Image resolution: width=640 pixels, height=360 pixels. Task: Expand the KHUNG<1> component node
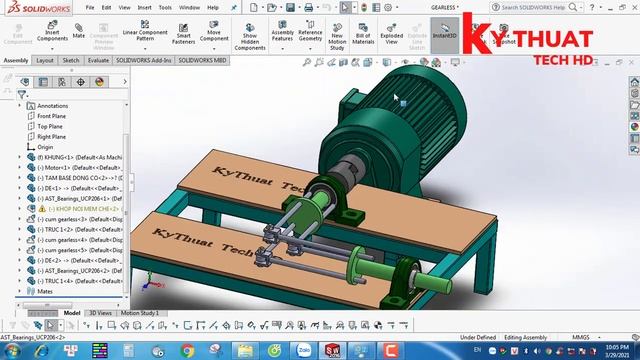coord(19,157)
